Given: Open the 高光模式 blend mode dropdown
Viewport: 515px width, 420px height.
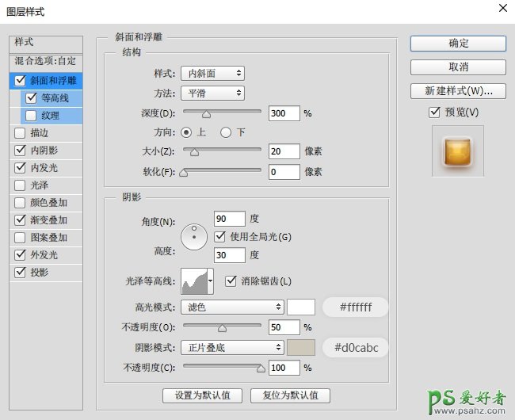Looking at the screenshot, I should (x=231, y=307).
